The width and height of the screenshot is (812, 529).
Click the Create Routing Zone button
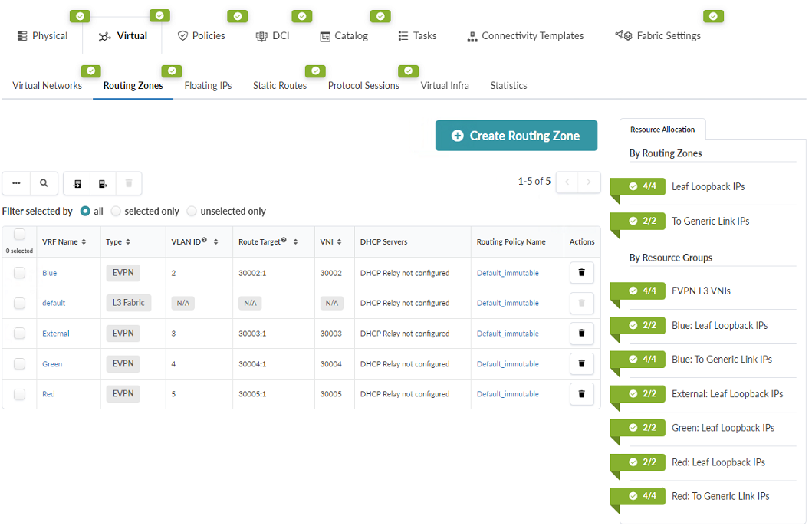tap(516, 136)
